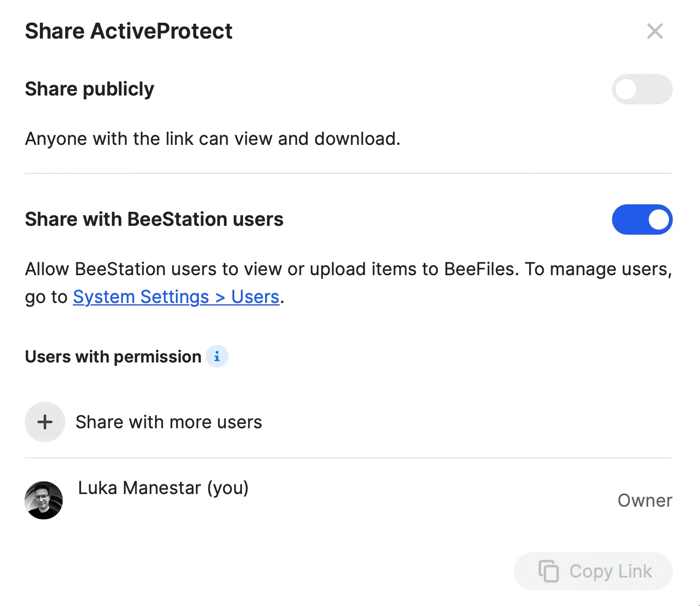700x606 pixels.
Task: Open the System Settings > Users link
Action: coord(176,297)
